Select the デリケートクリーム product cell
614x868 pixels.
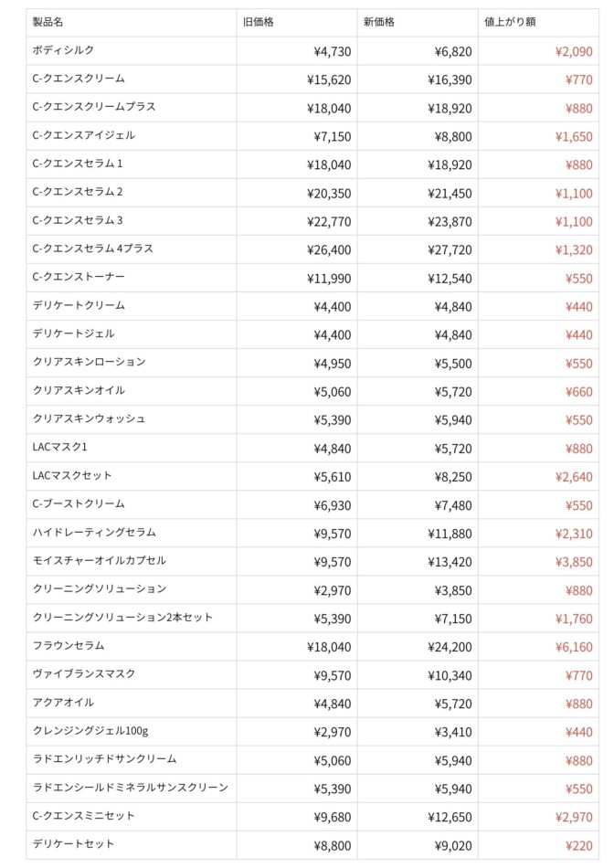pos(79,305)
